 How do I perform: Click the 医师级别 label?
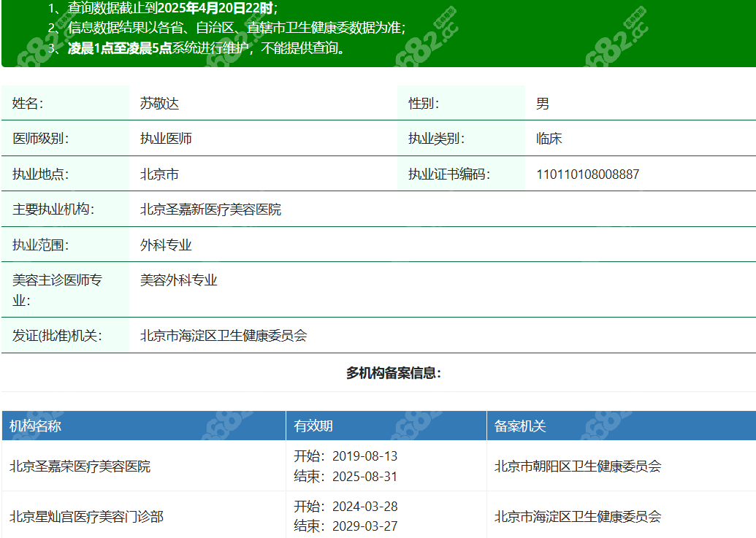tap(40, 139)
